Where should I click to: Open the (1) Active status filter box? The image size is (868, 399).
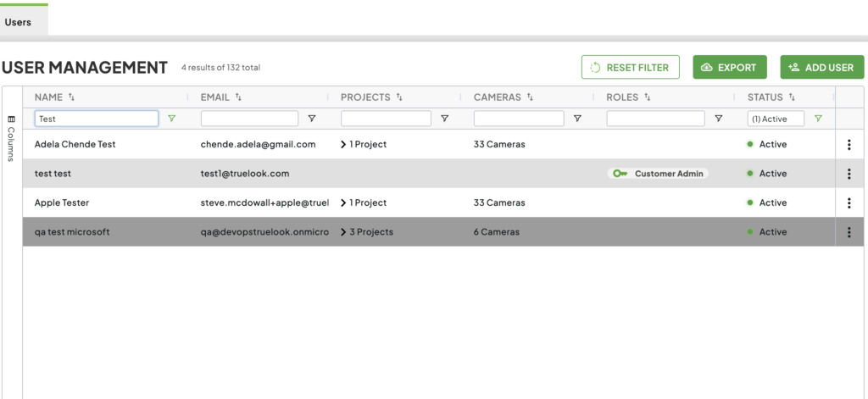tap(776, 119)
